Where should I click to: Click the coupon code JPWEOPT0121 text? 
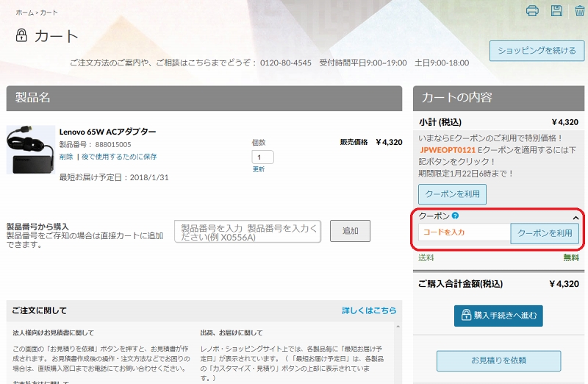[448, 150]
